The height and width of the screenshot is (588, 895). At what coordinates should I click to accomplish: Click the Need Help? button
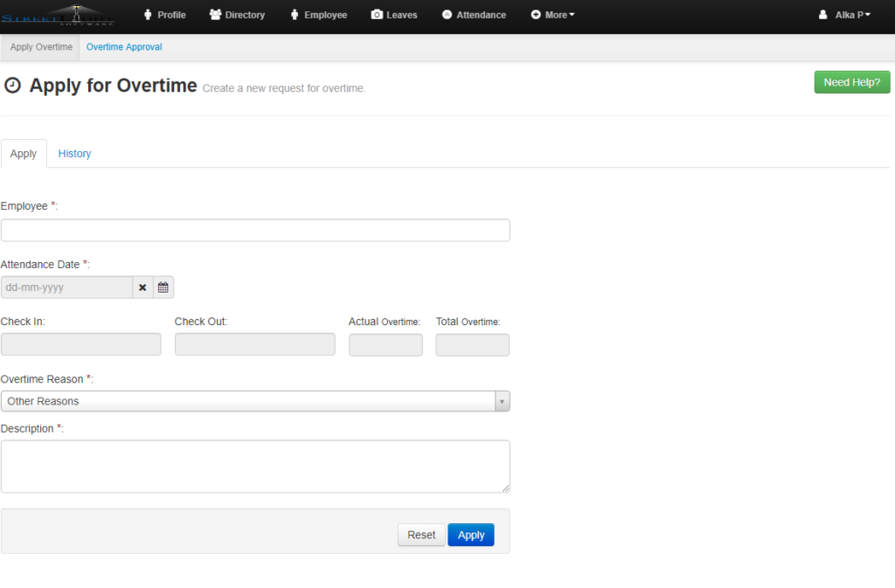851,81
